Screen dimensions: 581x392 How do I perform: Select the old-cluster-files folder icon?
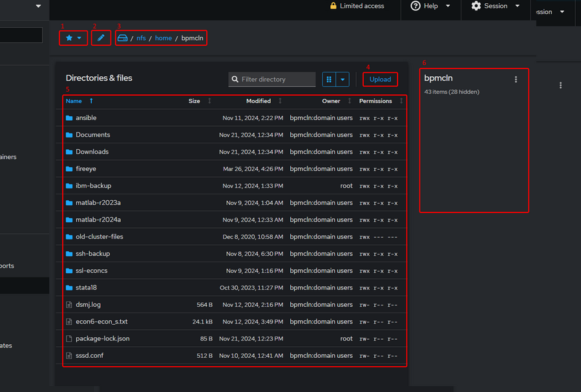point(69,237)
